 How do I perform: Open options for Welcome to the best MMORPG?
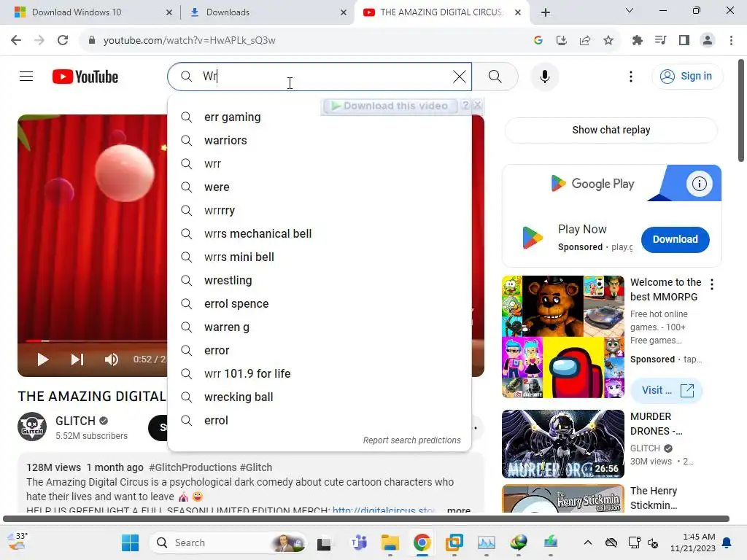pos(712,285)
